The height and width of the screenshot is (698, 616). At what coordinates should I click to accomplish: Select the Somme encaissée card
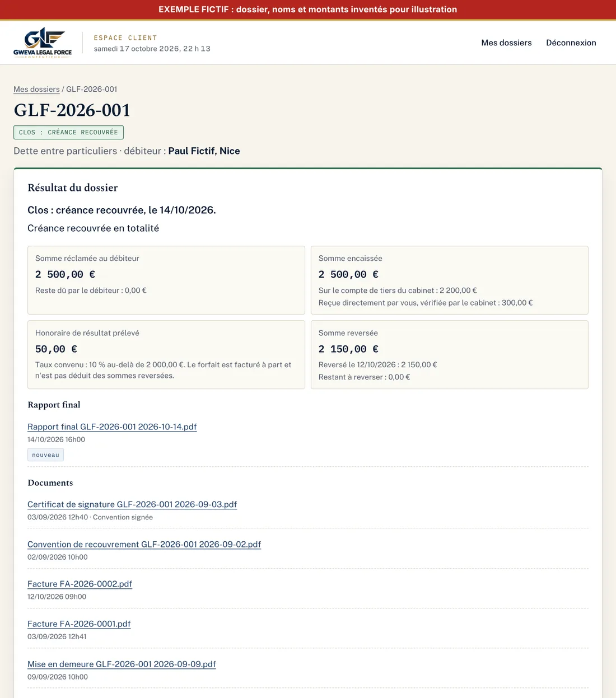click(x=450, y=280)
